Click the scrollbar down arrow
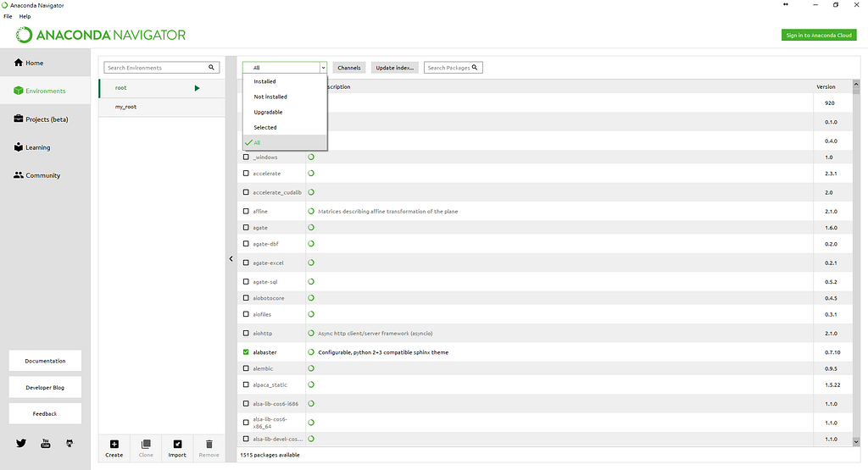868x470 pixels. pyautogui.click(x=856, y=442)
